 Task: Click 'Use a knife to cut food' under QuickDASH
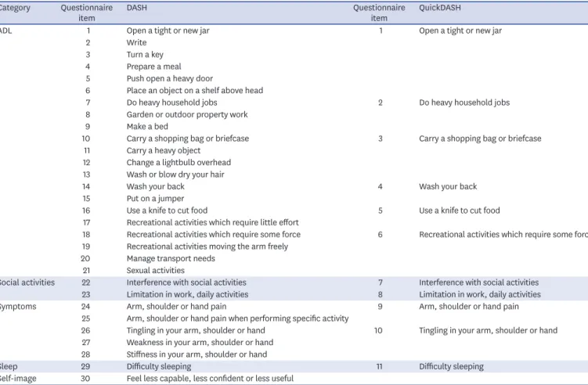460,210
